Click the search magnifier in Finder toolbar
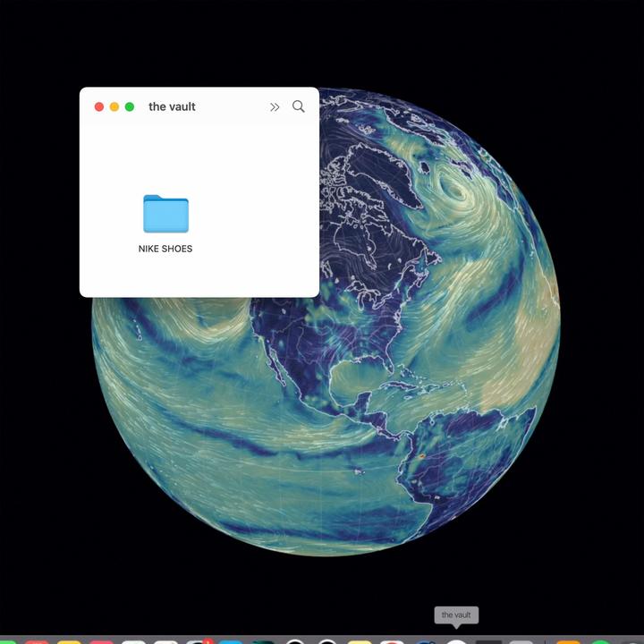This screenshot has height=644, width=644. point(299,106)
